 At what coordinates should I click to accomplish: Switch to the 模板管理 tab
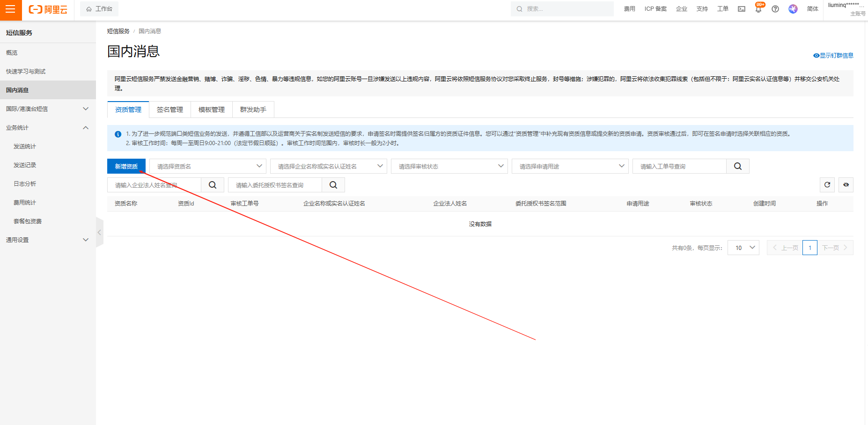[211, 110]
